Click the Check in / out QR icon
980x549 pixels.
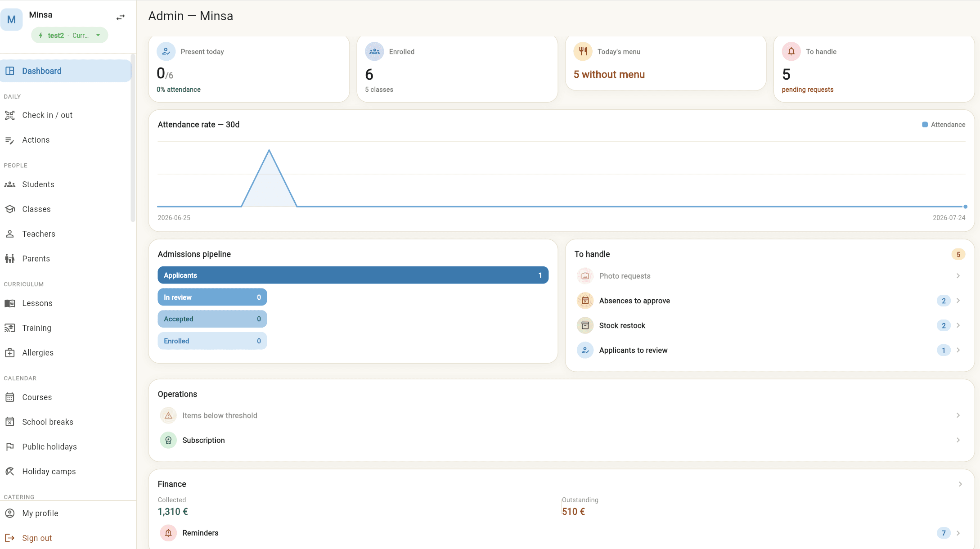(10, 115)
